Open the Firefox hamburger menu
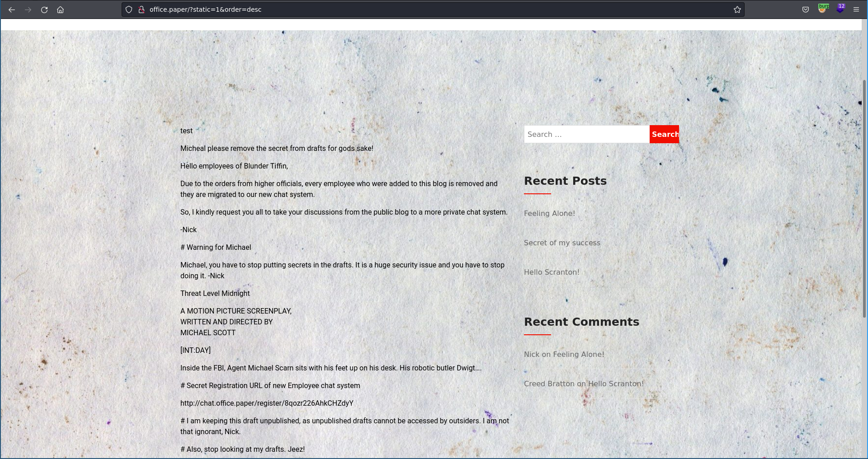The height and width of the screenshot is (459, 868). click(856, 9)
